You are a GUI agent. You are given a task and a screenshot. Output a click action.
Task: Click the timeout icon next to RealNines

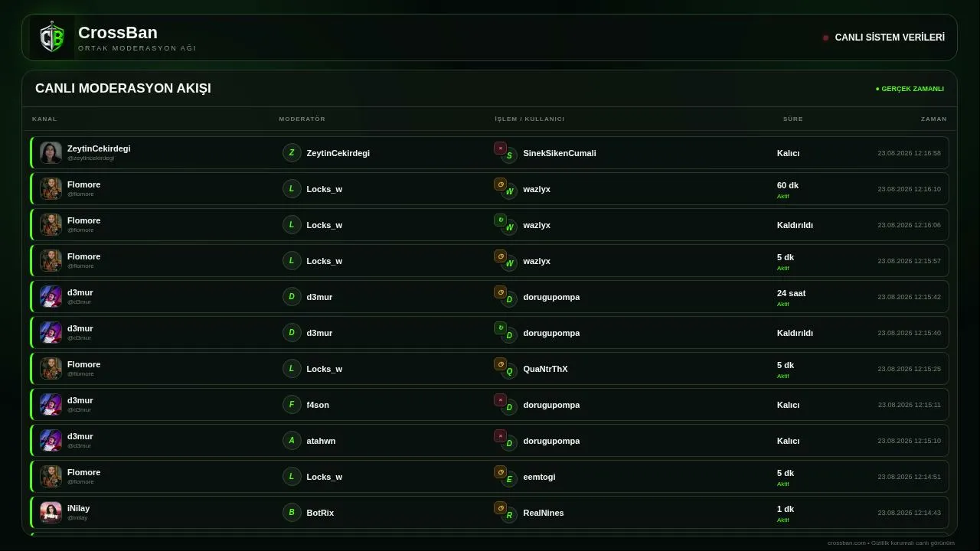coord(500,508)
